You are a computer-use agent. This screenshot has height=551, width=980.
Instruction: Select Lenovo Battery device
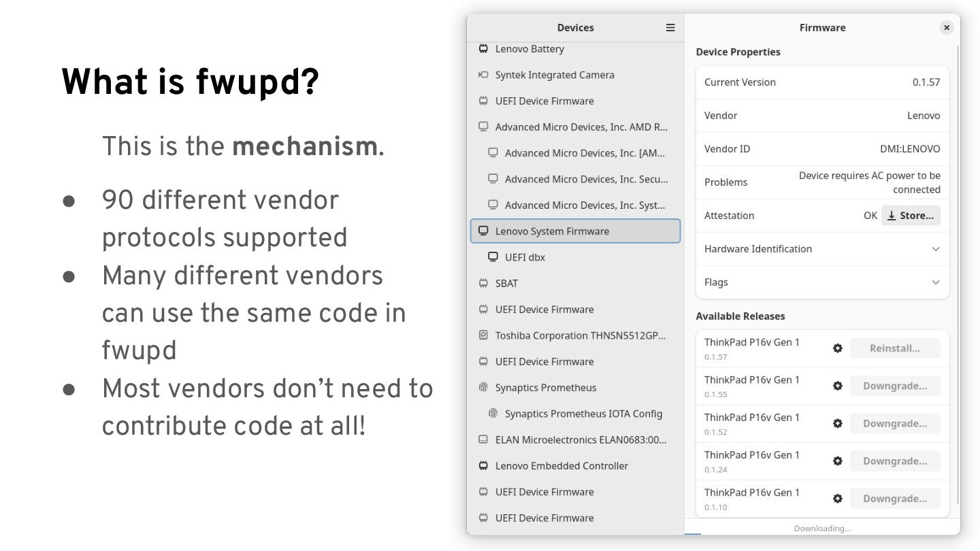click(575, 49)
